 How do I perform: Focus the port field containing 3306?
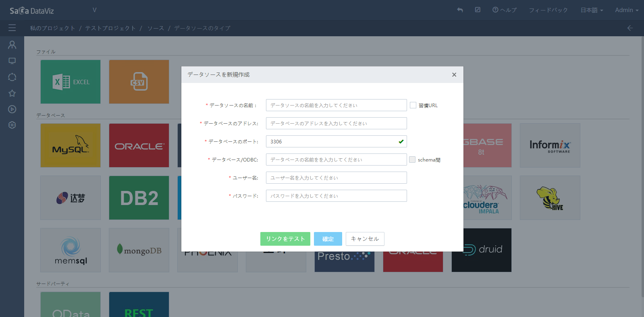(337, 141)
